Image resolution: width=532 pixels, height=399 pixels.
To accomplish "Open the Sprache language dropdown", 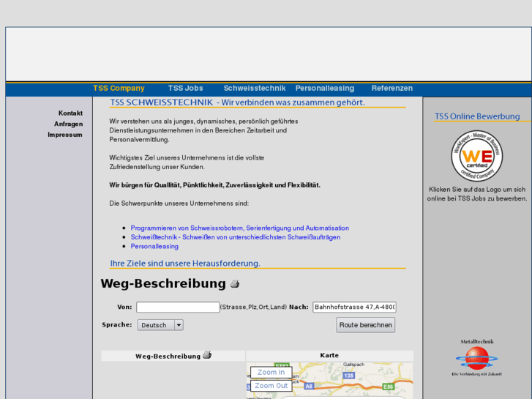I will click(160, 325).
